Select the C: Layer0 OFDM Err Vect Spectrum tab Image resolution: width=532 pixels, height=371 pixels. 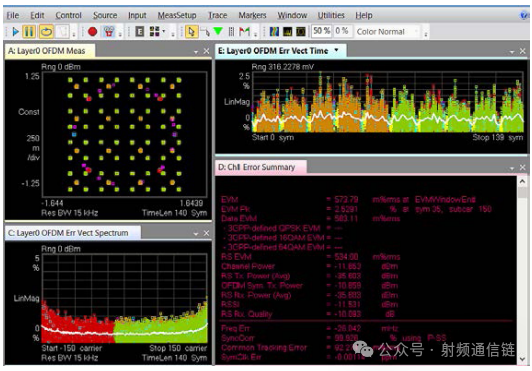point(73,233)
